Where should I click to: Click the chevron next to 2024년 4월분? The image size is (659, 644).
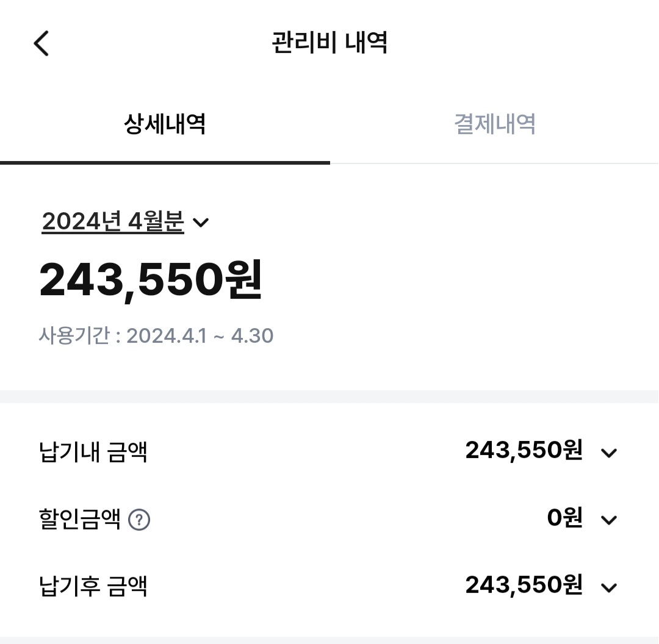[201, 223]
